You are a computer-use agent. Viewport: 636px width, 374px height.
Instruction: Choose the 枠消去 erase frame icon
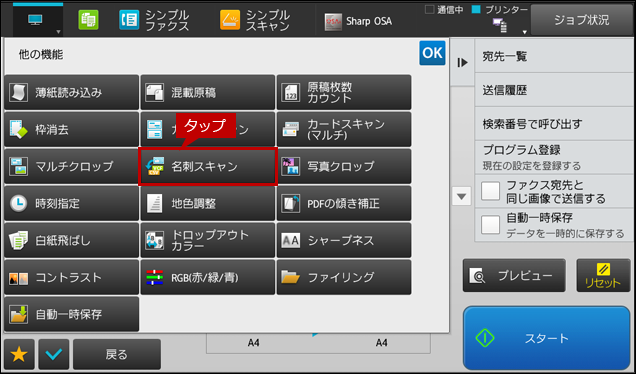(19, 129)
